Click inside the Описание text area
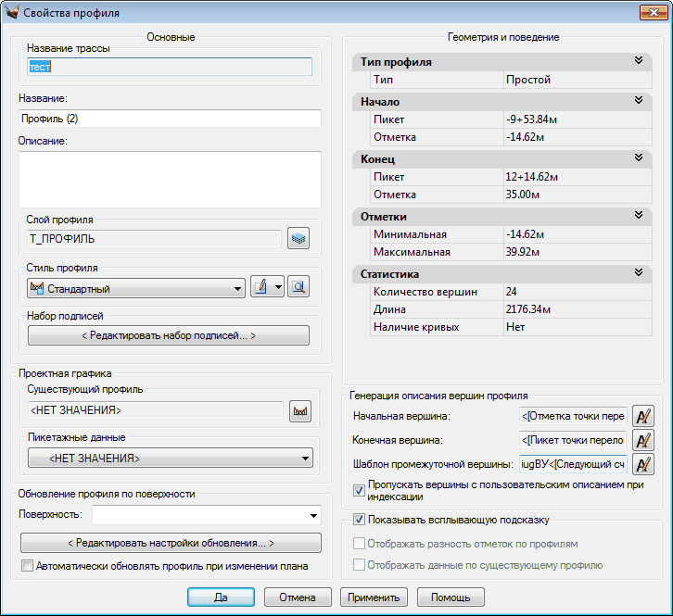 tap(169, 173)
